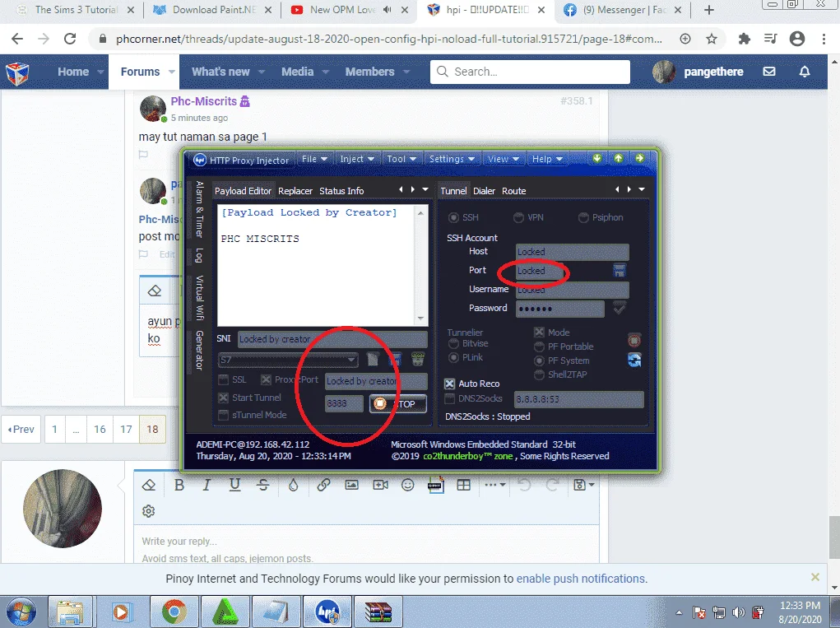
Task: Click the volume speaker icon in system tray
Action: (x=739, y=612)
